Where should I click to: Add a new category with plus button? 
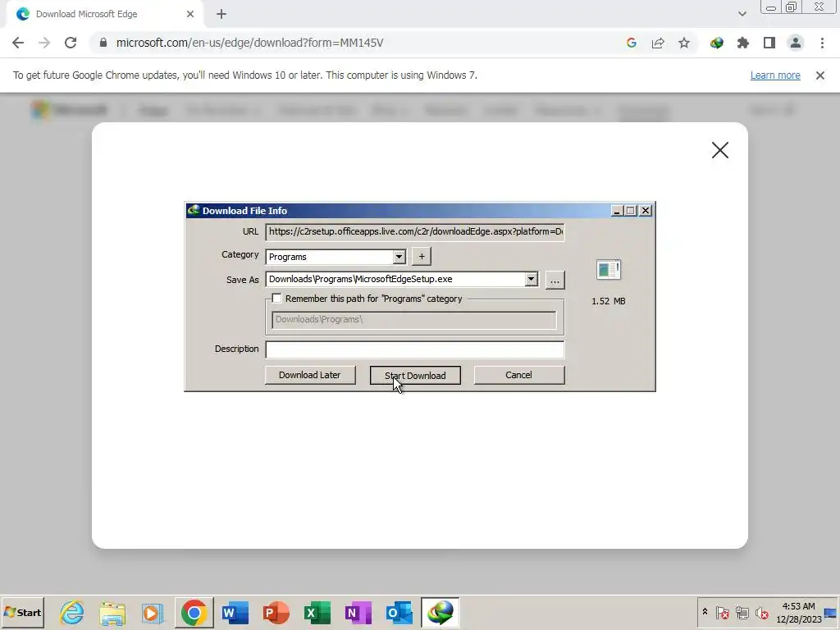pyautogui.click(x=422, y=257)
